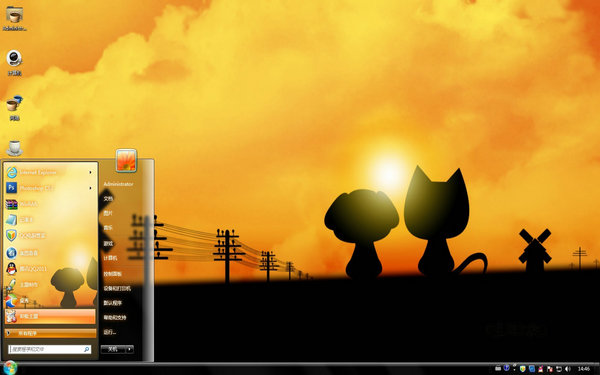
Task: Open the volume speaker tray icon
Action: (x=568, y=369)
